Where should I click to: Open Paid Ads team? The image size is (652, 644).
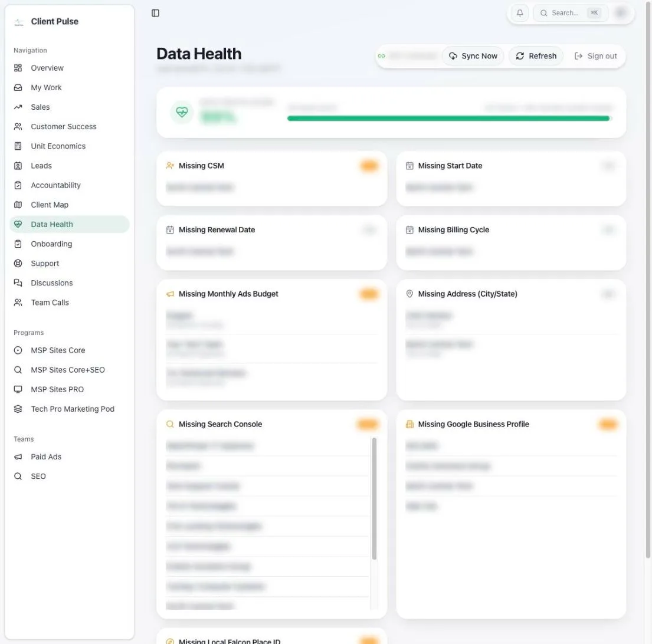click(x=70, y=456)
